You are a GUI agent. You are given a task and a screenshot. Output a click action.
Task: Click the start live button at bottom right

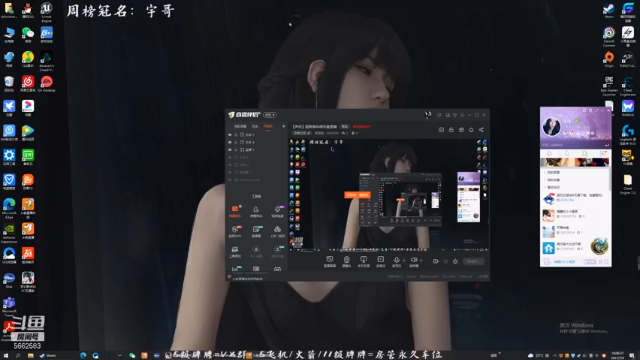point(473,262)
